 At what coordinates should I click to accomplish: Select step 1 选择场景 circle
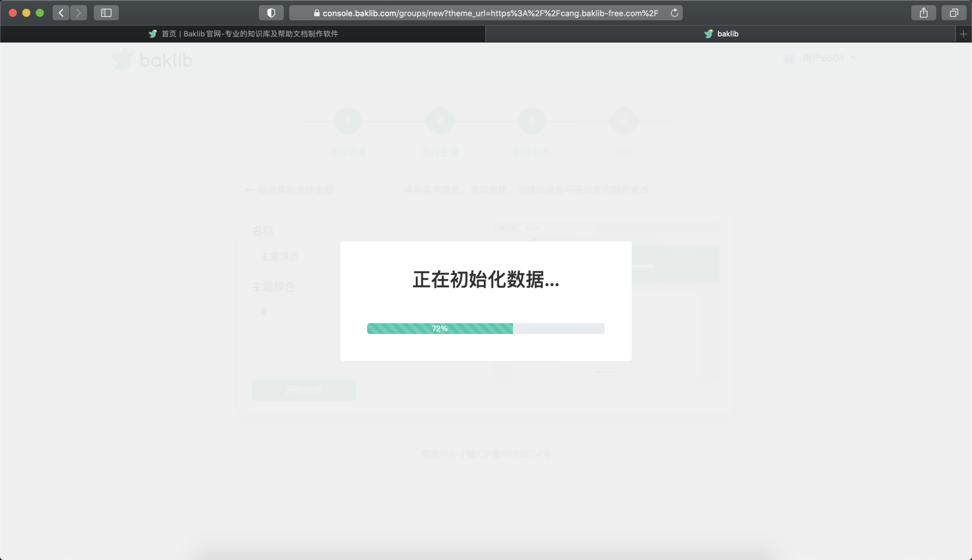(348, 121)
